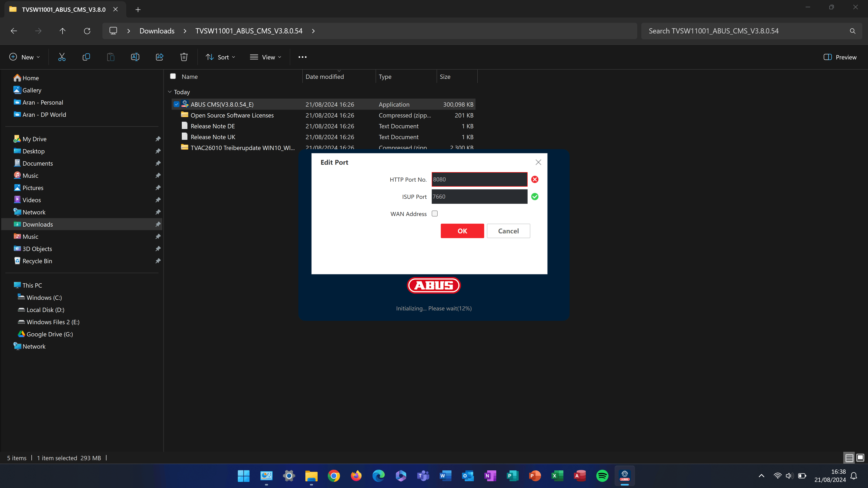Click the up-arrow parent folder icon
The width and height of the screenshot is (868, 488).
coord(62,31)
